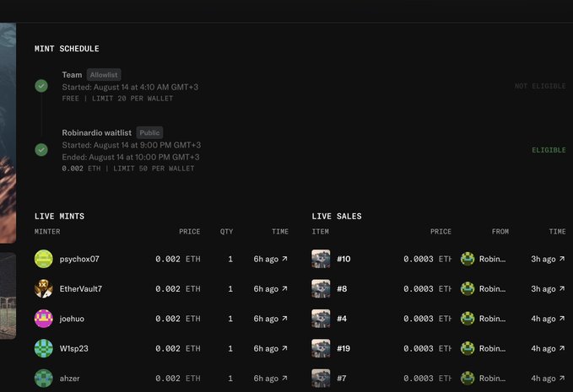Click 0.002 ETH price in joehuo row
Screen dimensions: 573x392
[177, 319]
